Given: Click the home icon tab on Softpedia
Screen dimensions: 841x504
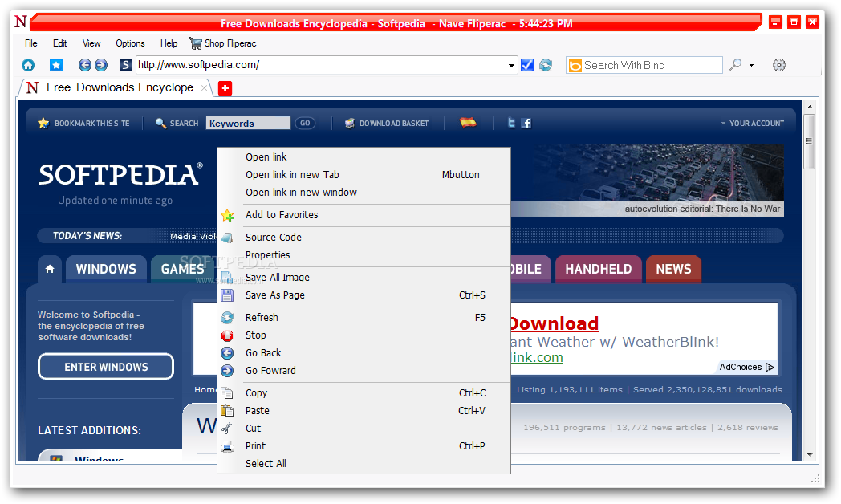Looking at the screenshot, I should (x=50, y=269).
